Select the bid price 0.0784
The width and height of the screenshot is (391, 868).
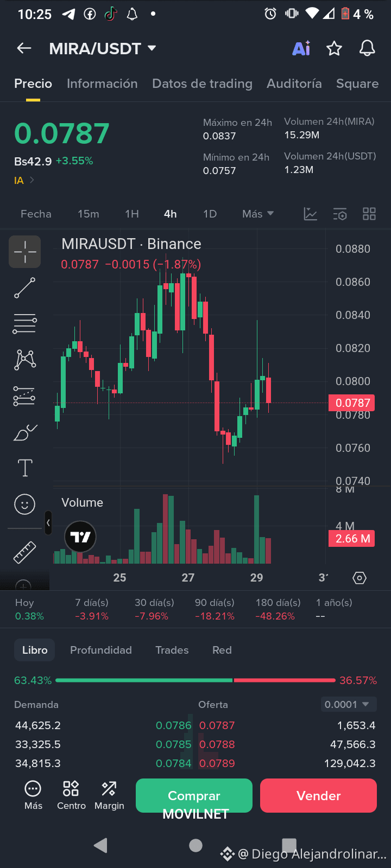click(x=173, y=763)
